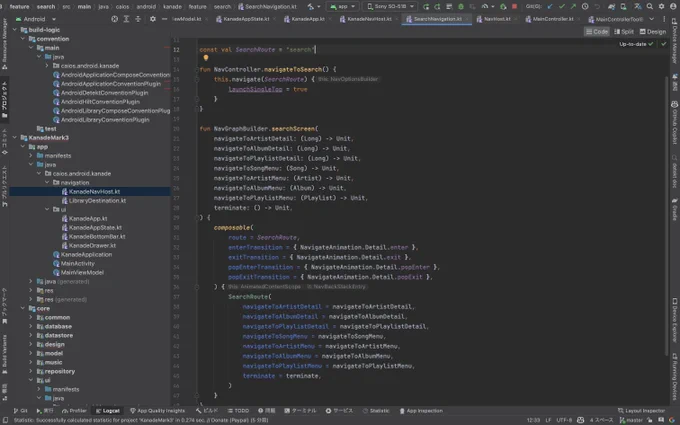Open the Statistic tool window

coord(376,411)
